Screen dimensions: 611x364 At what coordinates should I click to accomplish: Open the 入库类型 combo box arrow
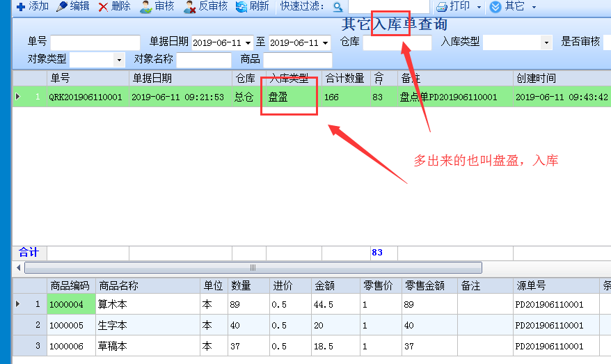pyautogui.click(x=546, y=42)
